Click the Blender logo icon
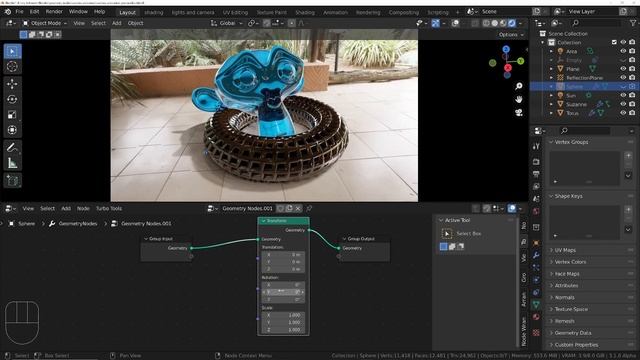Image resolution: width=640 pixels, height=360 pixels. (8, 12)
